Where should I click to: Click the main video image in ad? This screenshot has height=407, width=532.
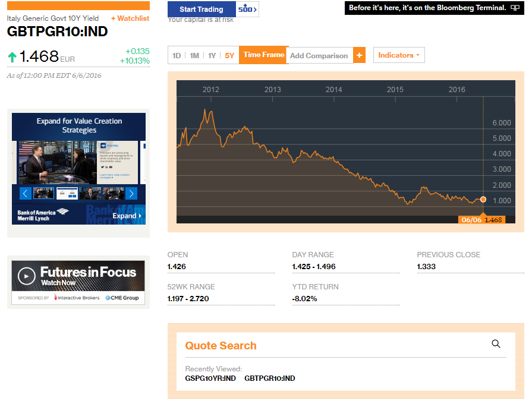tap(58, 162)
